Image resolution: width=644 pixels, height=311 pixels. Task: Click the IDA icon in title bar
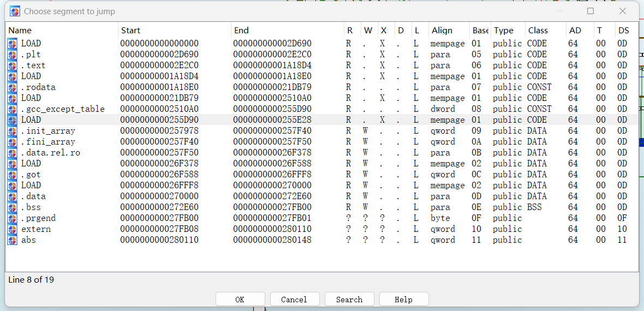pos(15,11)
